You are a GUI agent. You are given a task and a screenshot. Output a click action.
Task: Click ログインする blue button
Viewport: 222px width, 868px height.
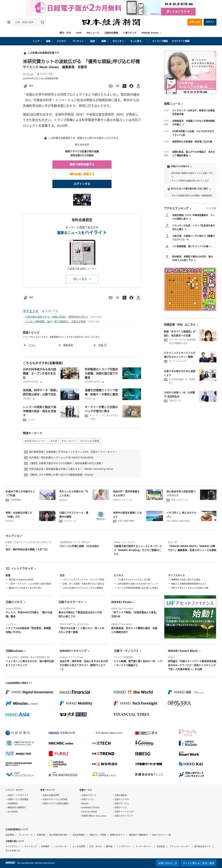coord(82,184)
